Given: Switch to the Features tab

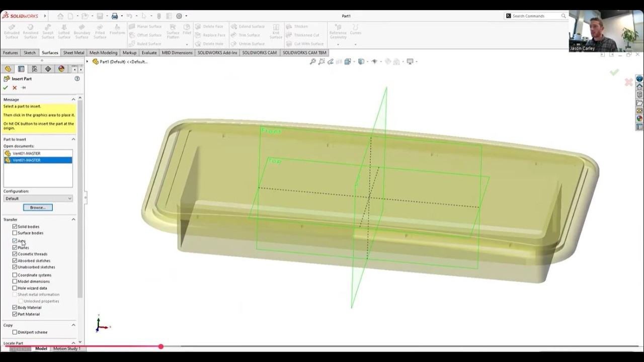Looking at the screenshot, I should pos(10,53).
